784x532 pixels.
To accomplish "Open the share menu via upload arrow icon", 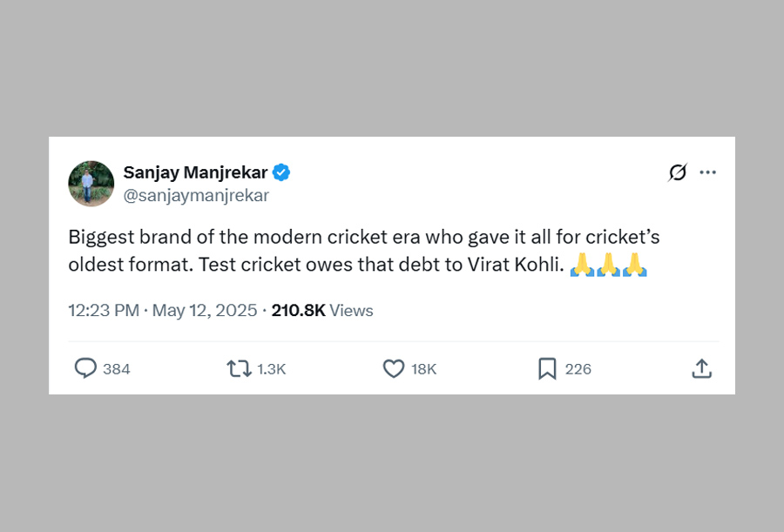I will tap(701, 368).
